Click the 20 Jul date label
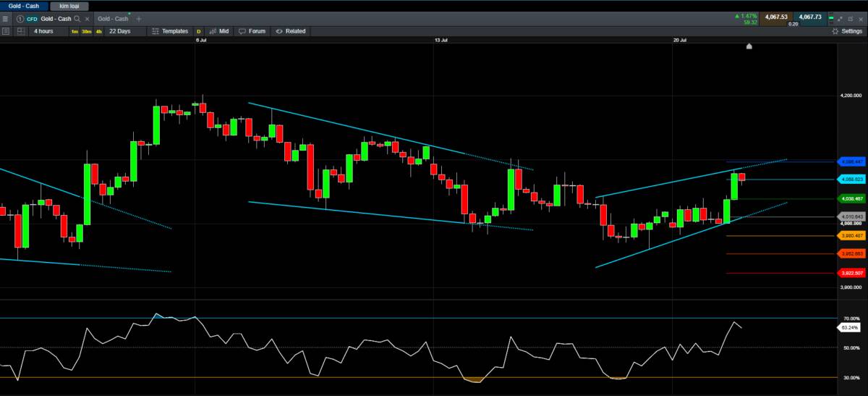868x396 pixels. 679,41
